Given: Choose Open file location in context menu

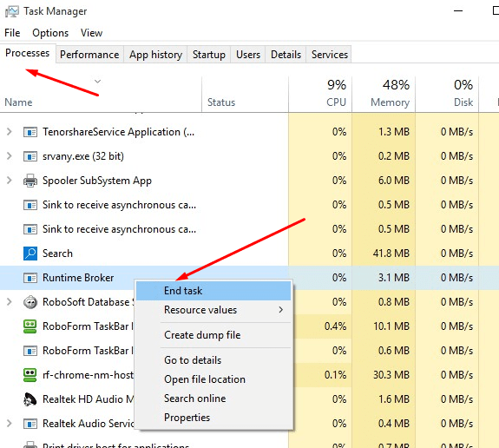Looking at the screenshot, I should [213, 379].
